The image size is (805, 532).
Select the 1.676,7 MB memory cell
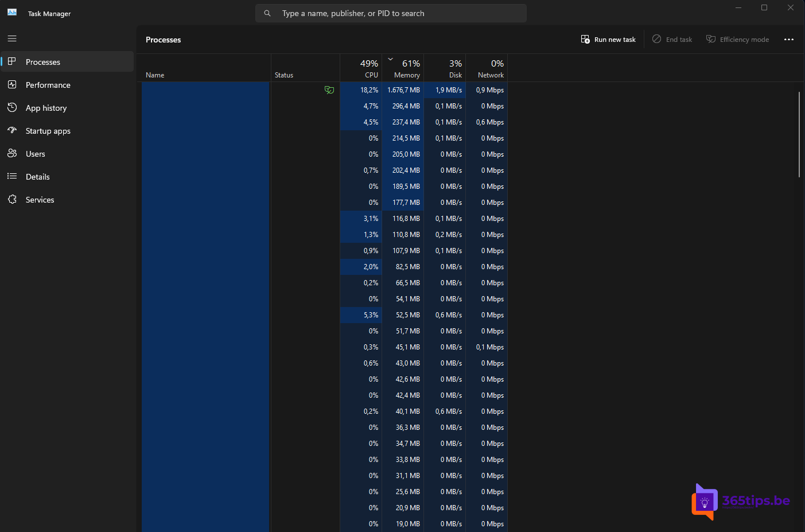pyautogui.click(x=403, y=90)
